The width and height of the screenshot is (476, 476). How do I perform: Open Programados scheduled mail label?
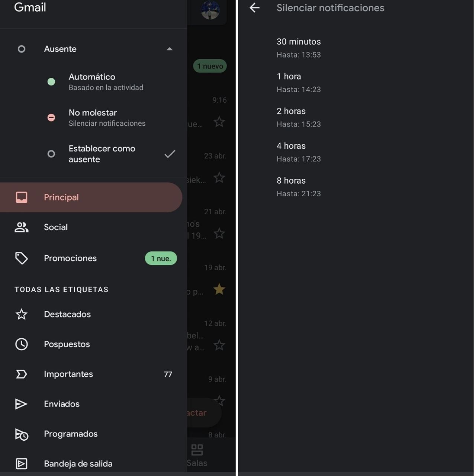coord(70,434)
